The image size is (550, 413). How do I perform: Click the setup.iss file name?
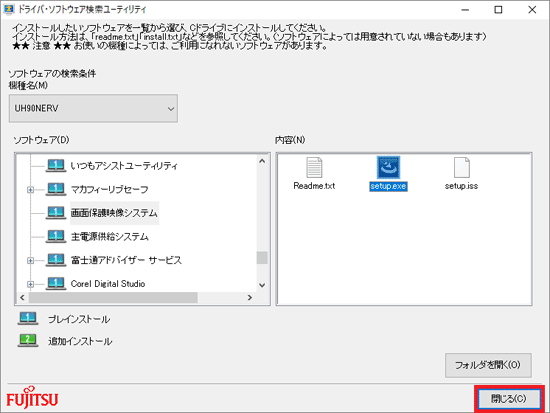[x=462, y=186]
